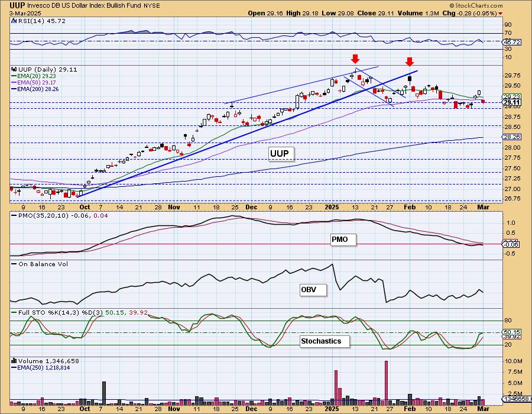This screenshot has height=414, width=532.
Task: Click the 7.5M volume axis label
Action: [514, 372]
